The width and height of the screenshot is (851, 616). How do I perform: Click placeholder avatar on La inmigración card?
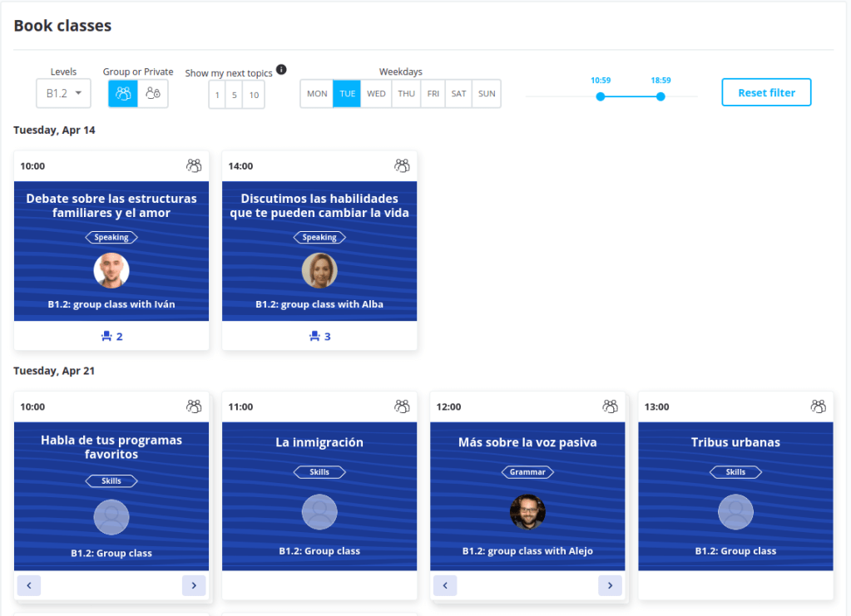319,512
